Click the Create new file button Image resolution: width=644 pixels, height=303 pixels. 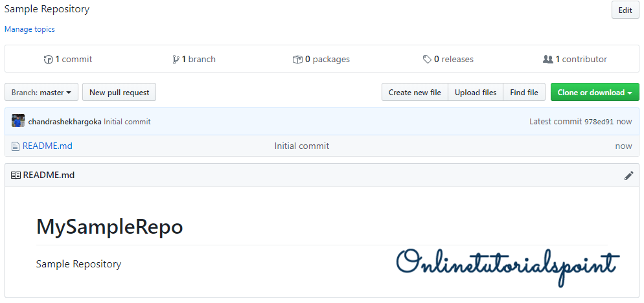tap(415, 93)
